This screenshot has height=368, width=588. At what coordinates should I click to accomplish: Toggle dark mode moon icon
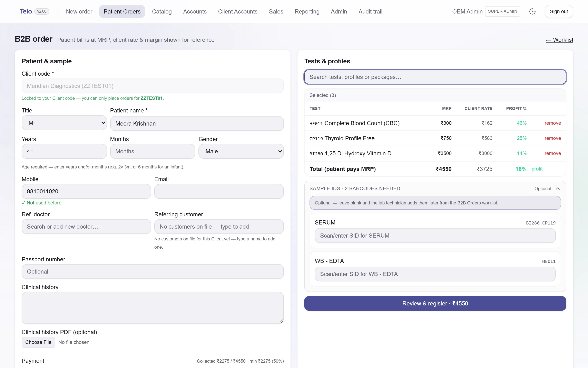(x=532, y=11)
